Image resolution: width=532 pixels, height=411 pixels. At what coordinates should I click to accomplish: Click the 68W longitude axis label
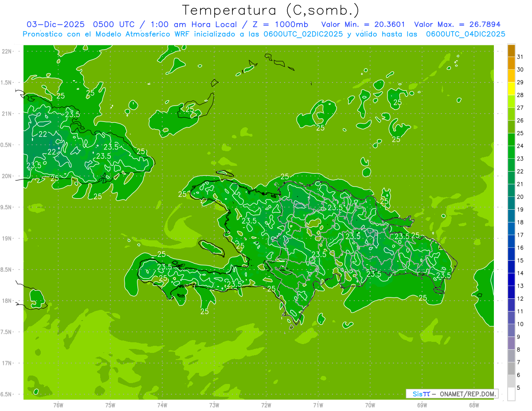point(473,405)
